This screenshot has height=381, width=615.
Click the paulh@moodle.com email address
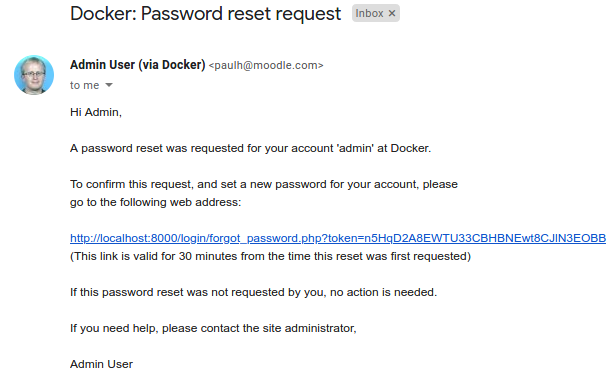click(266, 65)
